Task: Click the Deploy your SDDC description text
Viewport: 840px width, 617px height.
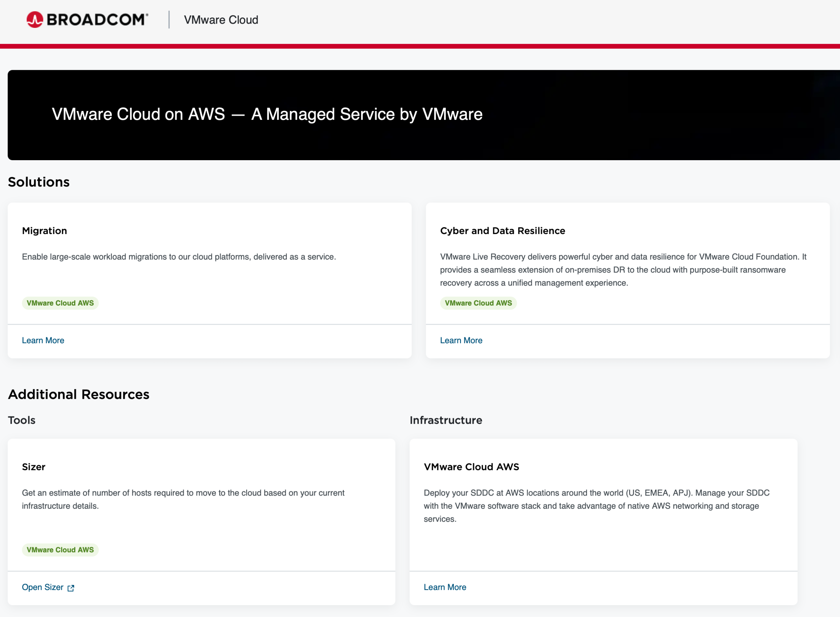Action: coord(596,506)
